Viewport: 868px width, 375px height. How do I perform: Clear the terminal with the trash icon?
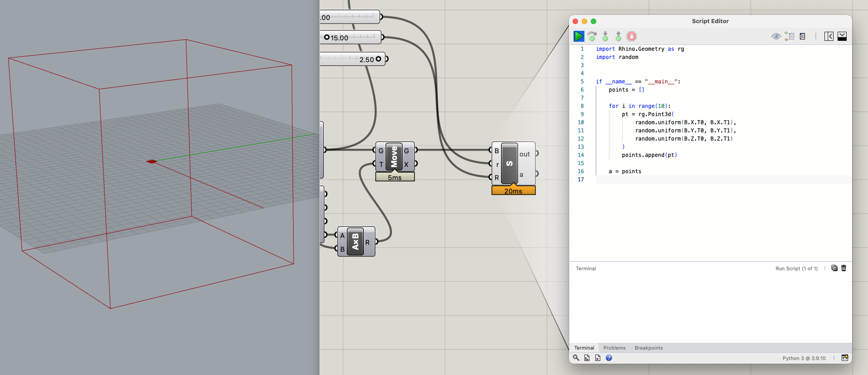[844, 268]
